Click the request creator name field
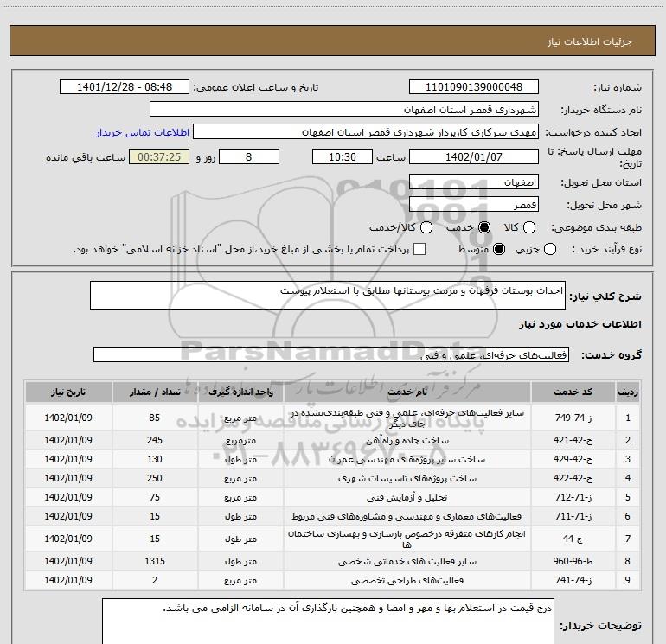 click(x=366, y=131)
